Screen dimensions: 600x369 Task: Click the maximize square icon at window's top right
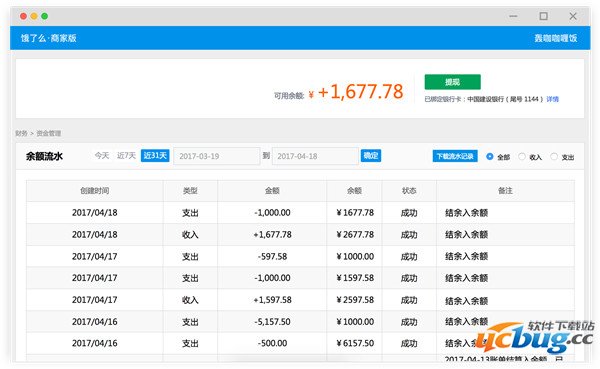[543, 16]
